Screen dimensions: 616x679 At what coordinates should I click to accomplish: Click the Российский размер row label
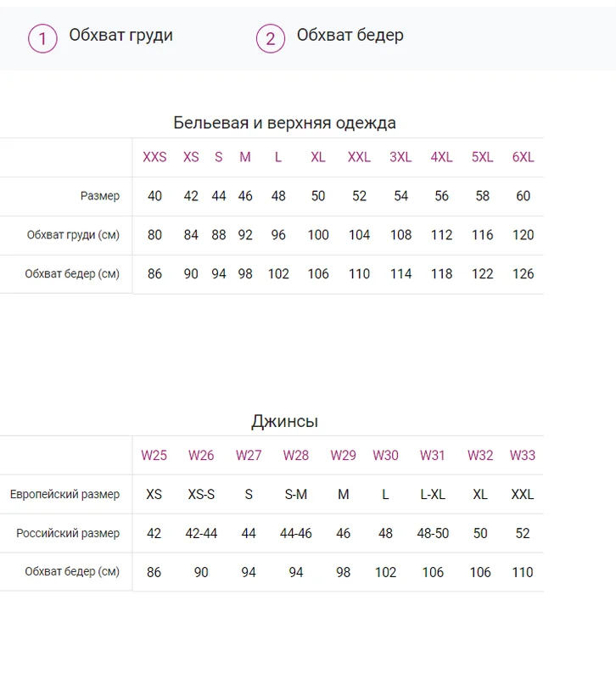(68, 533)
